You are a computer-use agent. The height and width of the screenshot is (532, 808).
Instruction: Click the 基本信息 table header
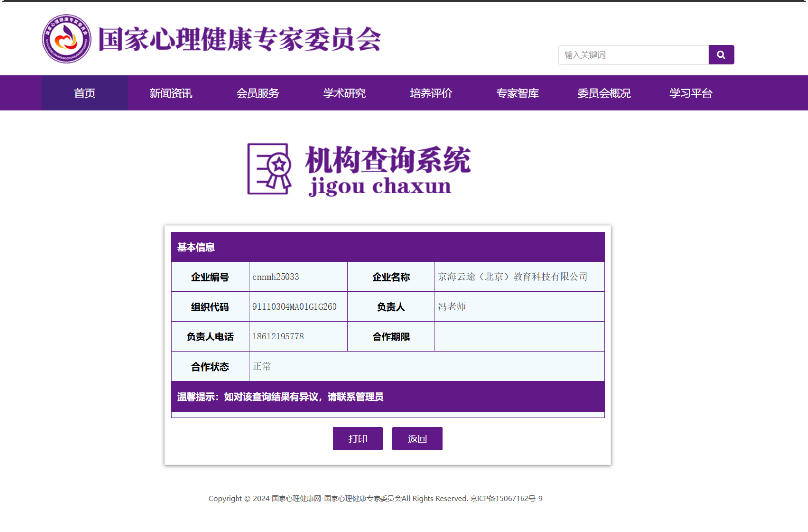(x=388, y=247)
